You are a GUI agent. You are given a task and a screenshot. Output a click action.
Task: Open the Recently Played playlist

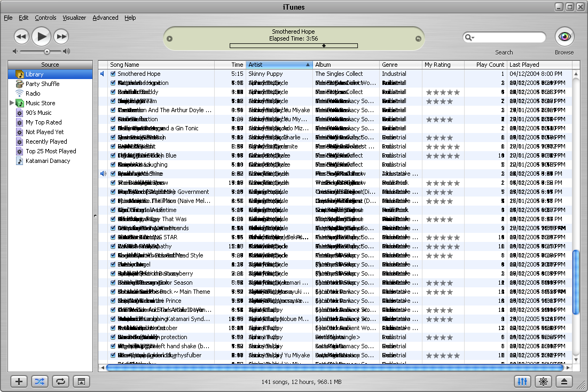pos(46,142)
